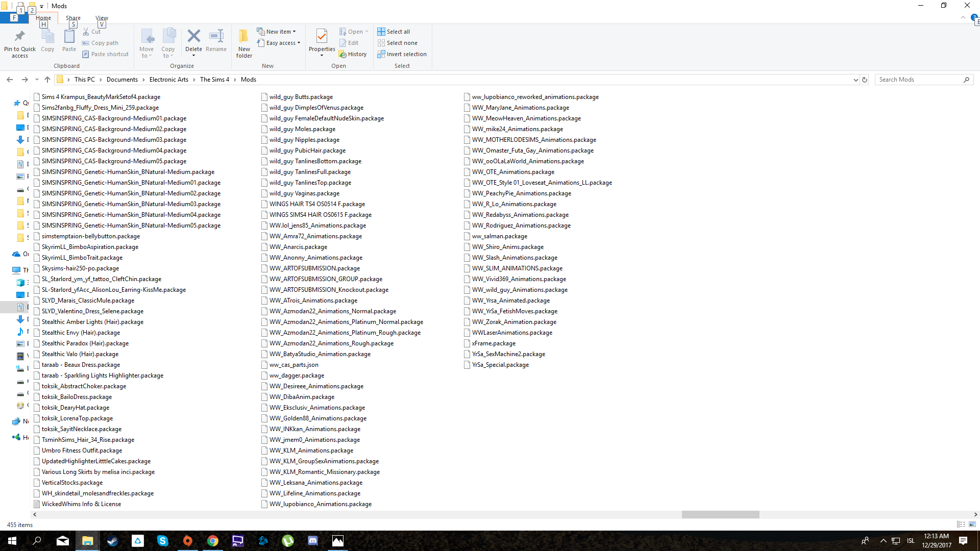
Task: Go forward with the forward arrow
Action: [x=24, y=80]
